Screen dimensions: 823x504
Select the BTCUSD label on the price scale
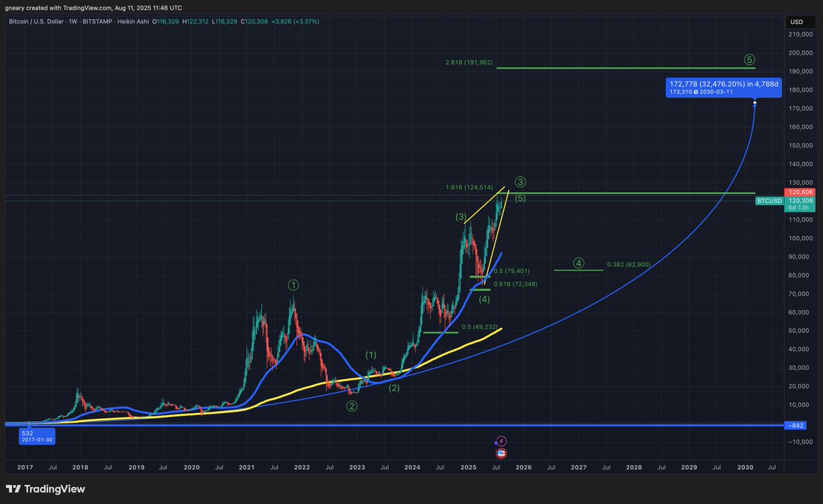[770, 201]
